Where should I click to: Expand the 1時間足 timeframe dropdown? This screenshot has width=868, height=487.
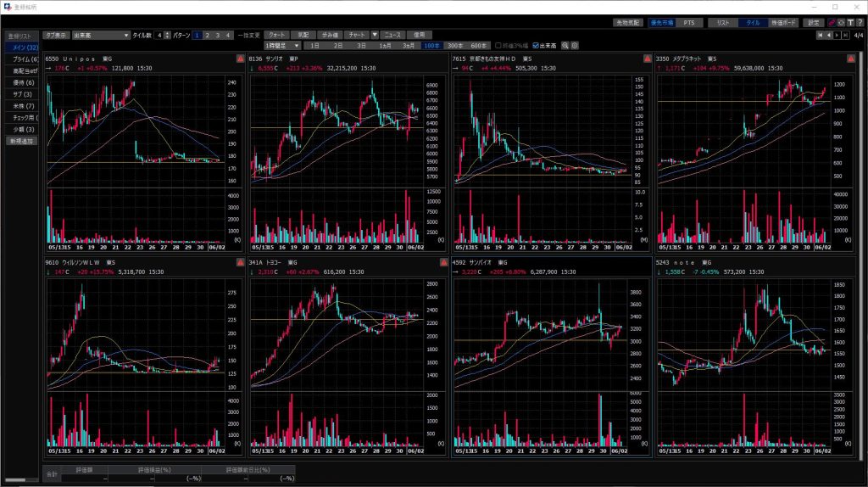point(297,45)
